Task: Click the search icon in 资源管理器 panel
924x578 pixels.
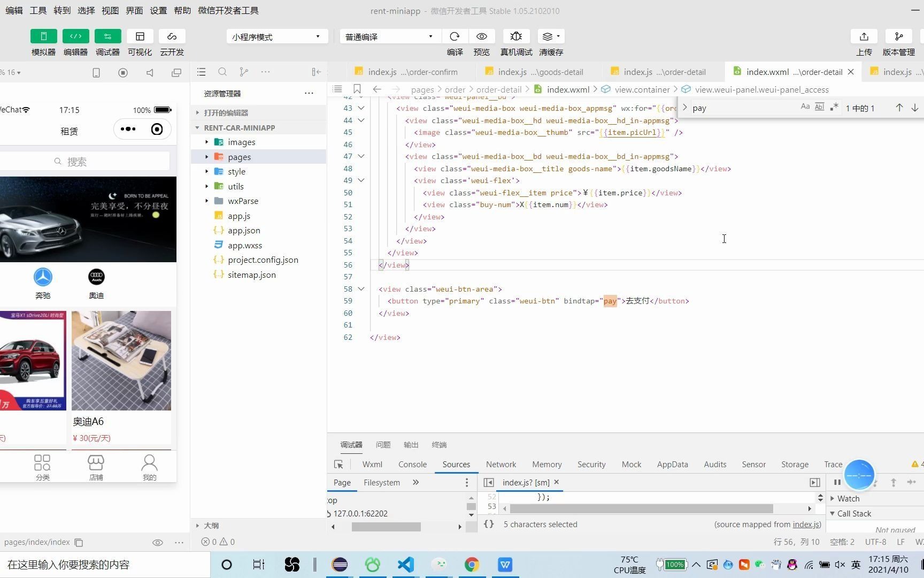Action: (x=222, y=71)
